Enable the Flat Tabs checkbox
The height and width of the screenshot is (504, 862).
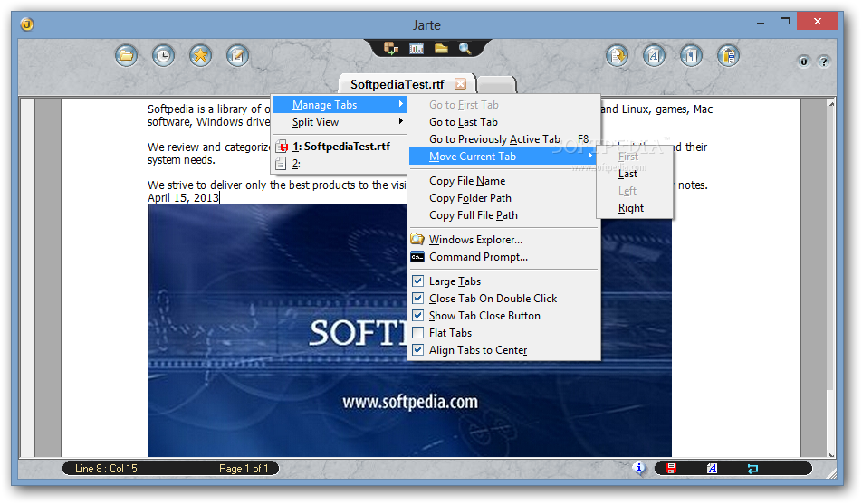pos(417,332)
